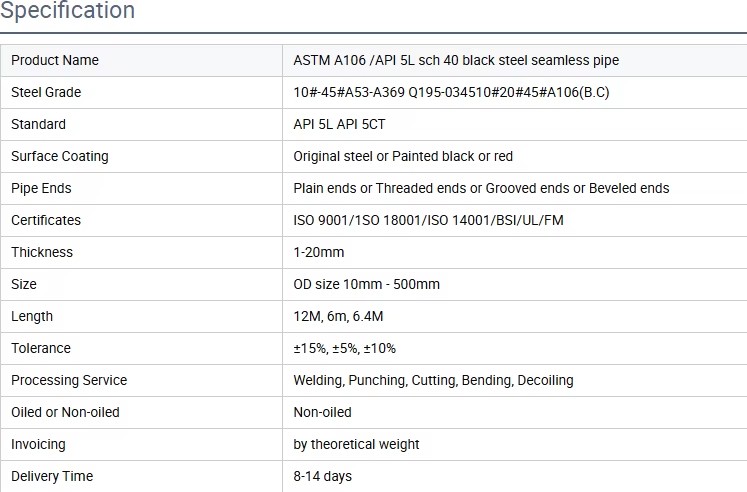
Task: Click the ASTM A106 product name value
Action: pos(456,60)
